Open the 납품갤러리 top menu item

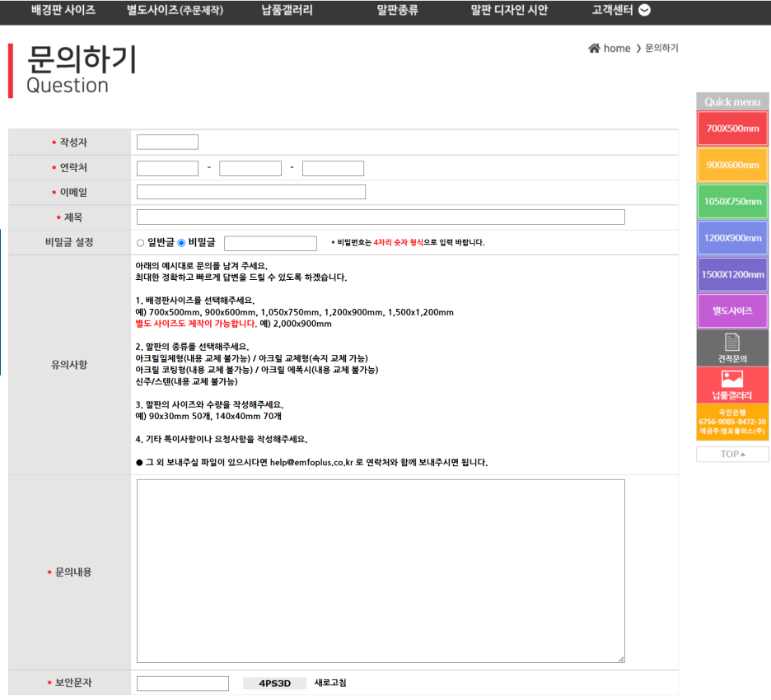287,10
